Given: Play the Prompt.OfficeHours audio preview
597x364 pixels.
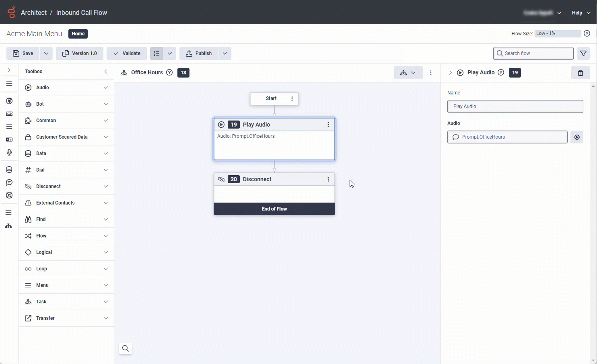Looking at the screenshot, I should click(x=577, y=137).
